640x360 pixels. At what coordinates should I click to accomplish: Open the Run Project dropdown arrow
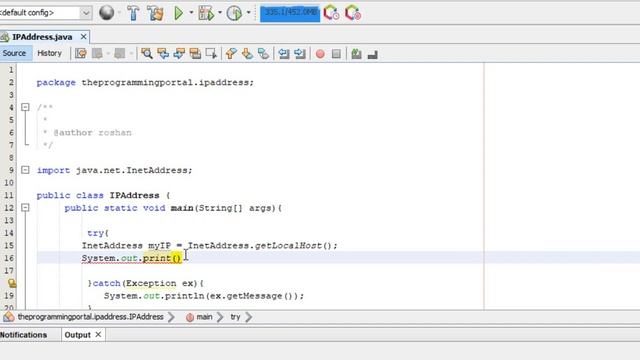tap(191, 13)
